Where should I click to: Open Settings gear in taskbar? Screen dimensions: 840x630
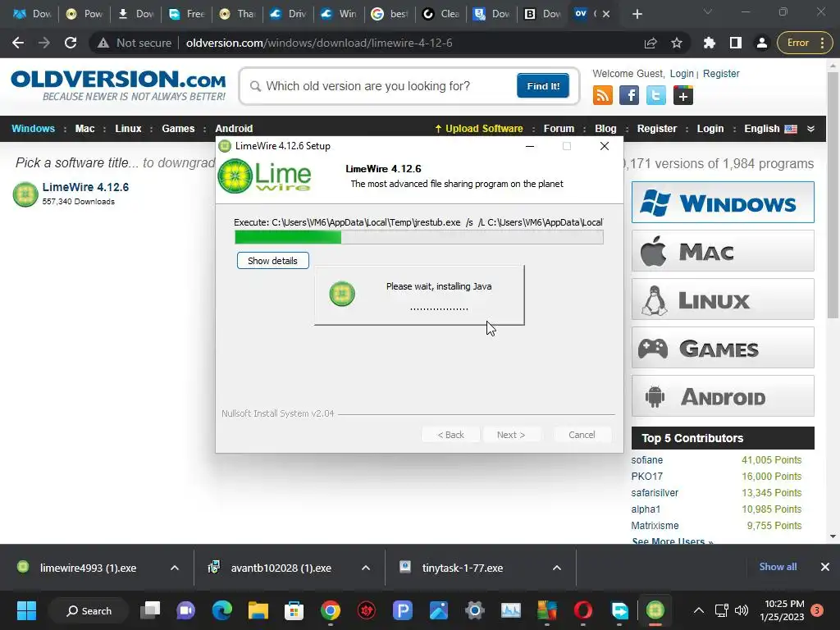(x=475, y=610)
